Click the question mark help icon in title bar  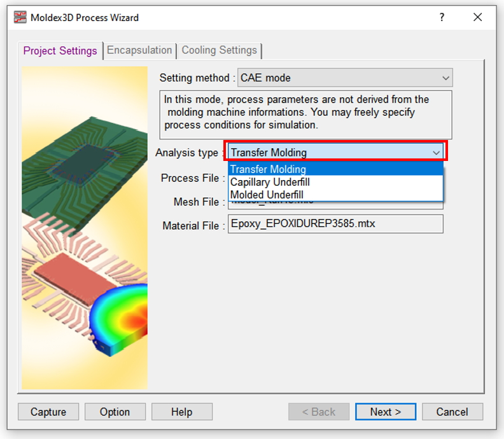coord(442,17)
